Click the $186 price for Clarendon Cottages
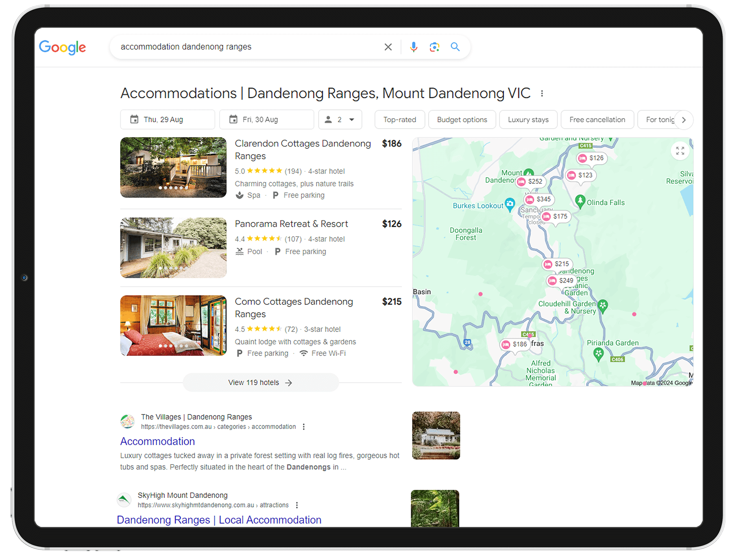Image resolution: width=732 pixels, height=560 pixels. click(392, 144)
